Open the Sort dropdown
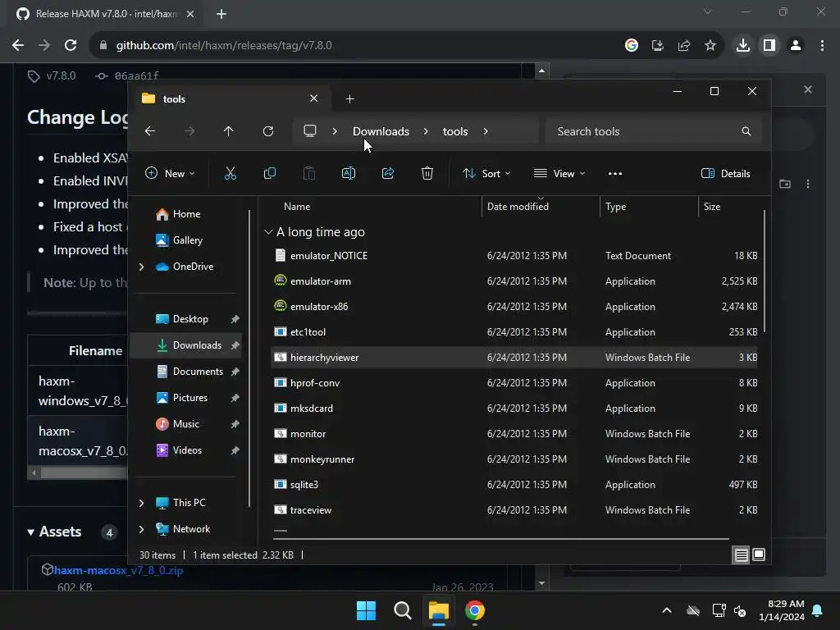Viewport: 840px width, 630px height. pyautogui.click(x=486, y=174)
